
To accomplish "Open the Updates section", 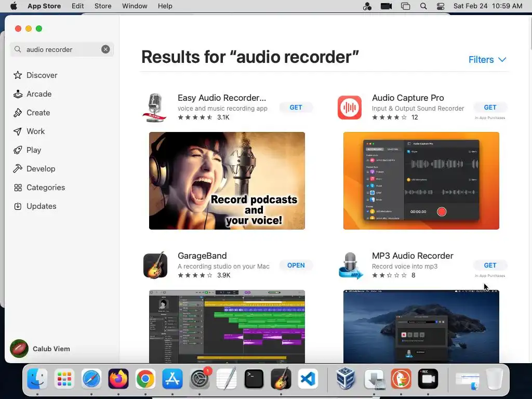I will pos(35,206).
